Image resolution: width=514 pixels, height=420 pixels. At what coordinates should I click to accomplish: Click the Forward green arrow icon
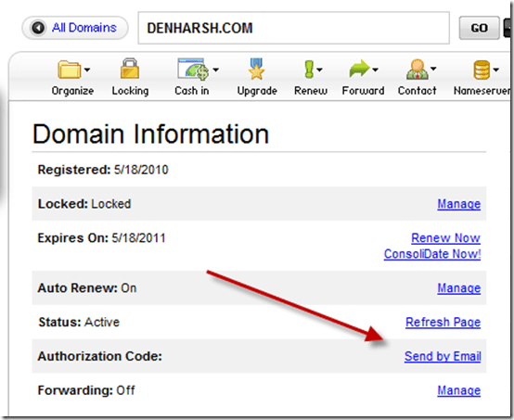pyautogui.click(x=359, y=69)
